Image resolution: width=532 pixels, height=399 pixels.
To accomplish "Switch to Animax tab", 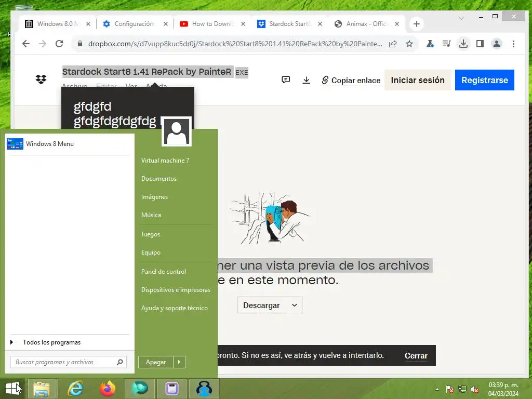I will click(x=366, y=24).
